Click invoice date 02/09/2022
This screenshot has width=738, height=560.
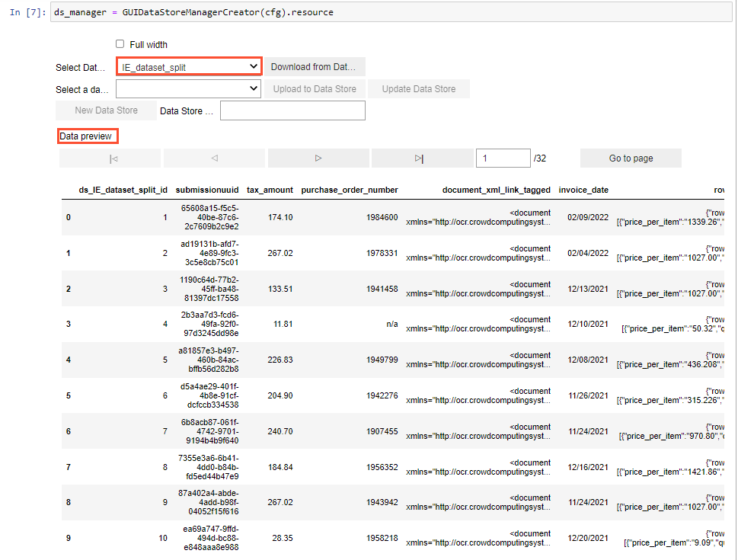point(588,217)
